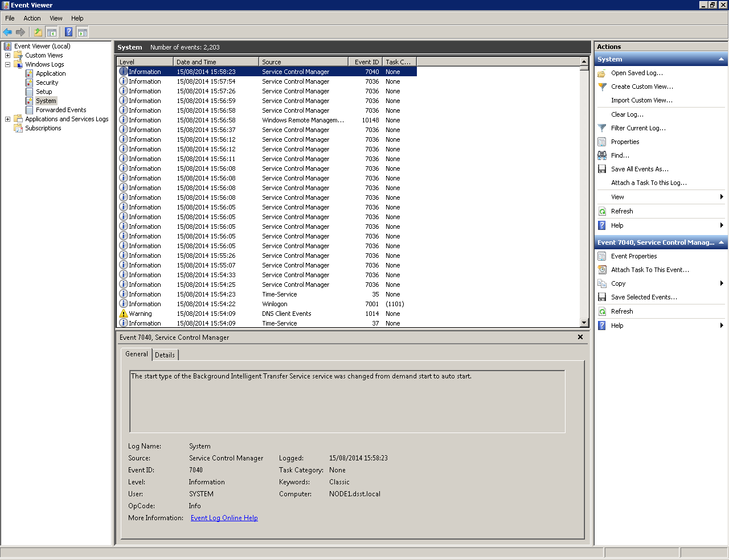Toggle the Action pane visibility in the toolbar
Image resolution: width=729 pixels, height=560 pixels.
click(83, 32)
